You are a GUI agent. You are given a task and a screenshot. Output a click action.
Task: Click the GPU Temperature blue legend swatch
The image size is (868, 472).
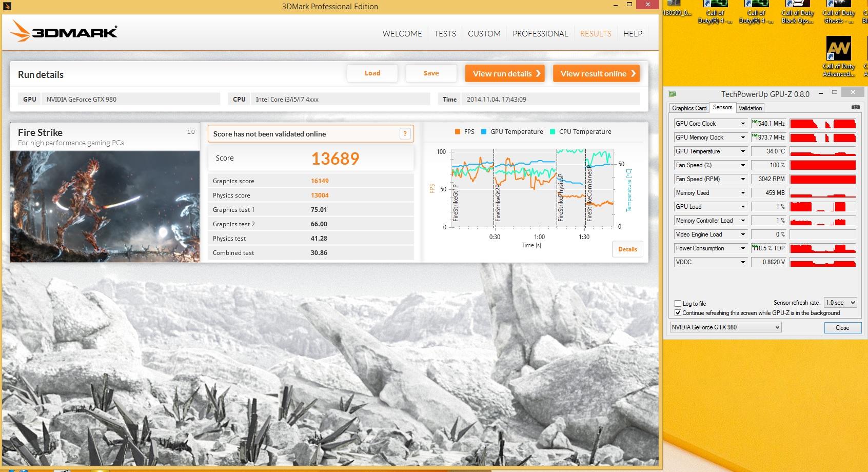click(484, 132)
